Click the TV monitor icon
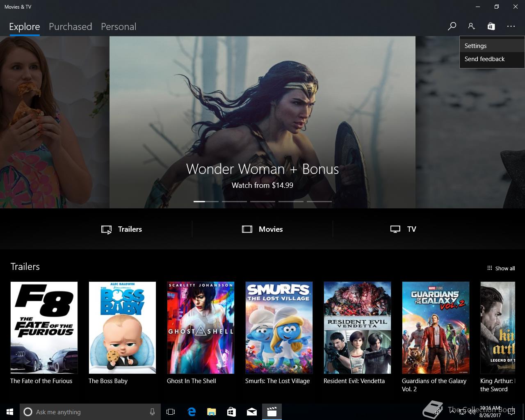The image size is (525, 420). coord(395,229)
